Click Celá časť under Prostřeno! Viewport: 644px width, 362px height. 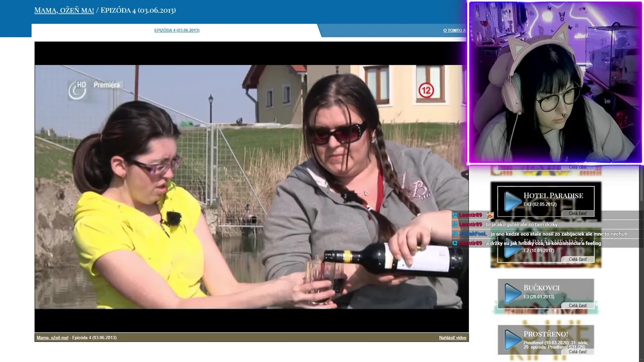click(578, 351)
